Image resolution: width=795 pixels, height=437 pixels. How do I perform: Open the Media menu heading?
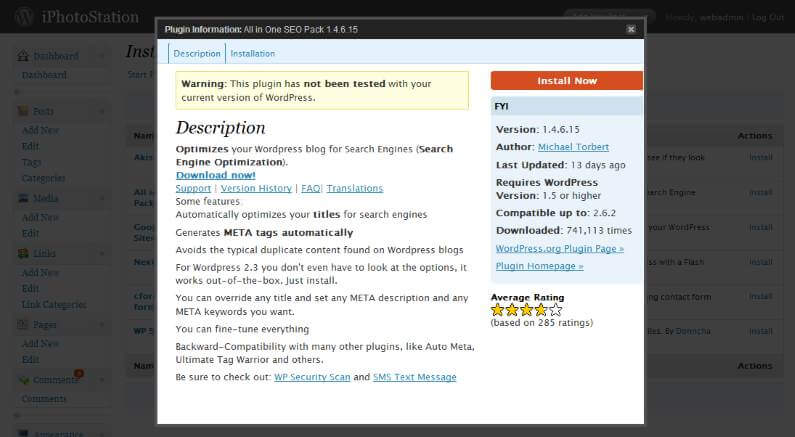pos(46,198)
